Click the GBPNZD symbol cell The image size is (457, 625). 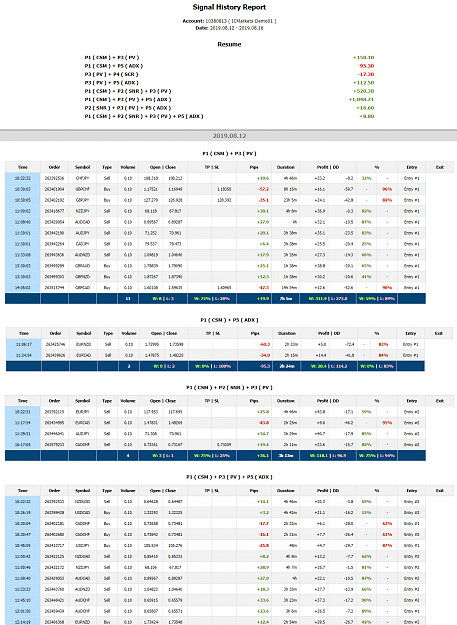point(82,277)
